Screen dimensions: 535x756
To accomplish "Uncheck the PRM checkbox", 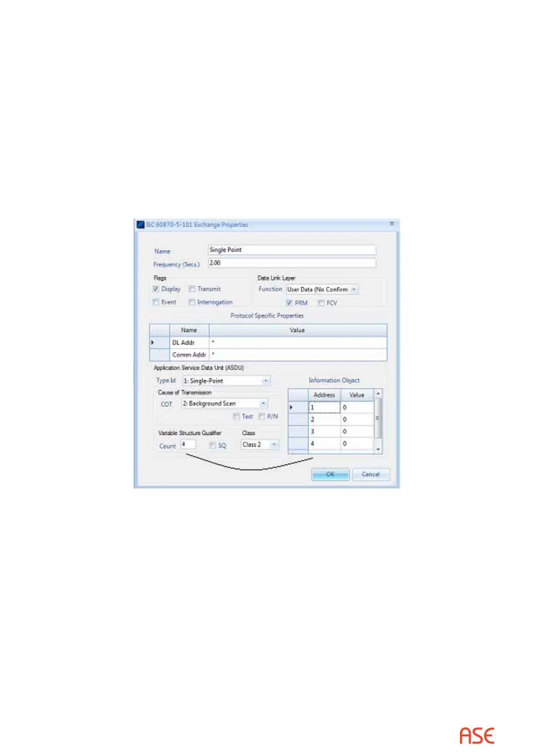I will pos(290,303).
